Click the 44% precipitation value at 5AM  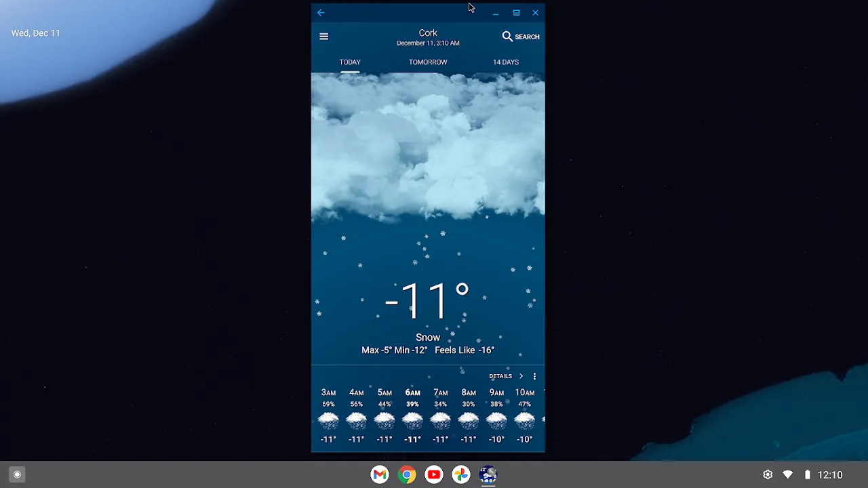click(384, 404)
